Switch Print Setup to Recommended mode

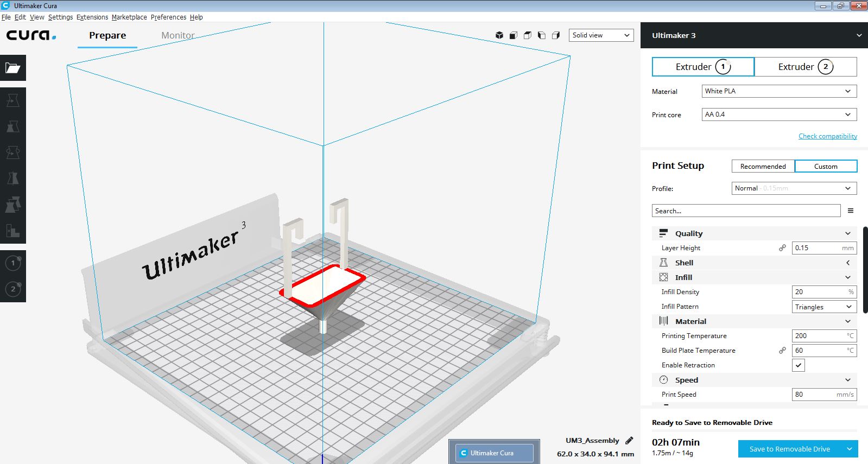click(763, 166)
